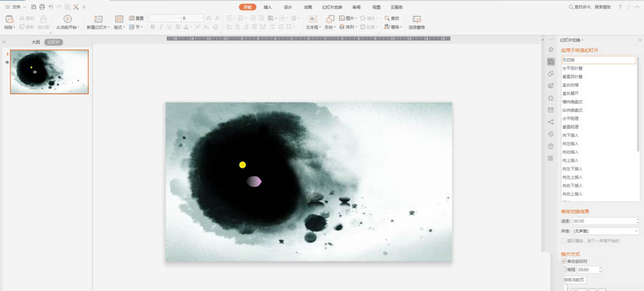Expand the quick access toolbar customize arrow

tap(84, 7)
